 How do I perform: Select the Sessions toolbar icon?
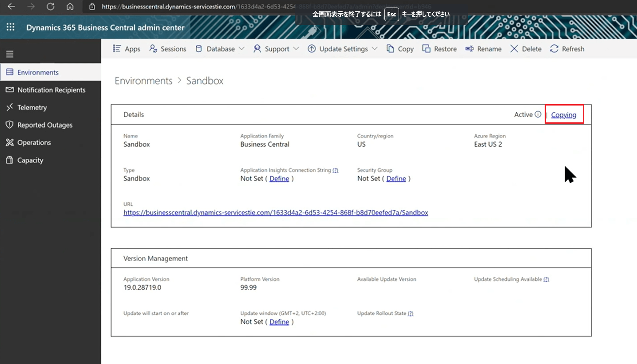168,49
